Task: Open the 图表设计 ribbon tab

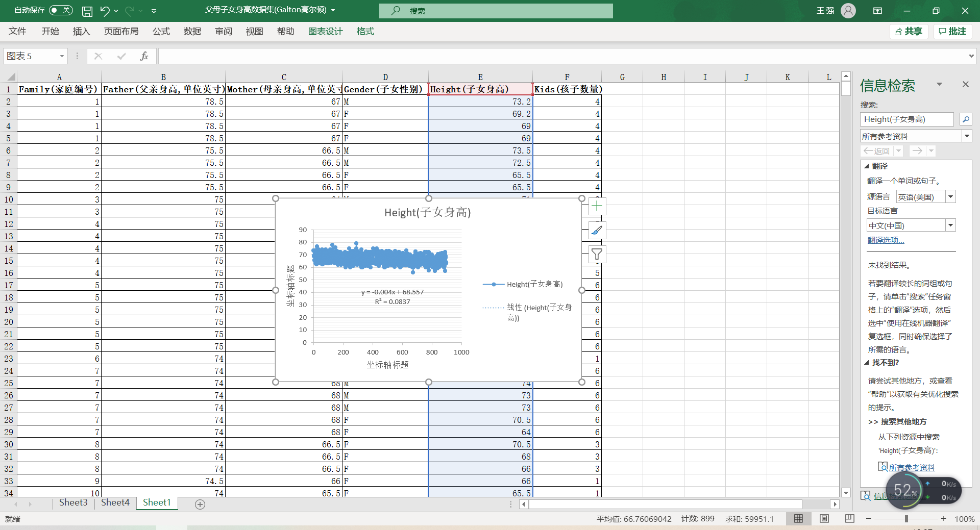Action: point(325,32)
